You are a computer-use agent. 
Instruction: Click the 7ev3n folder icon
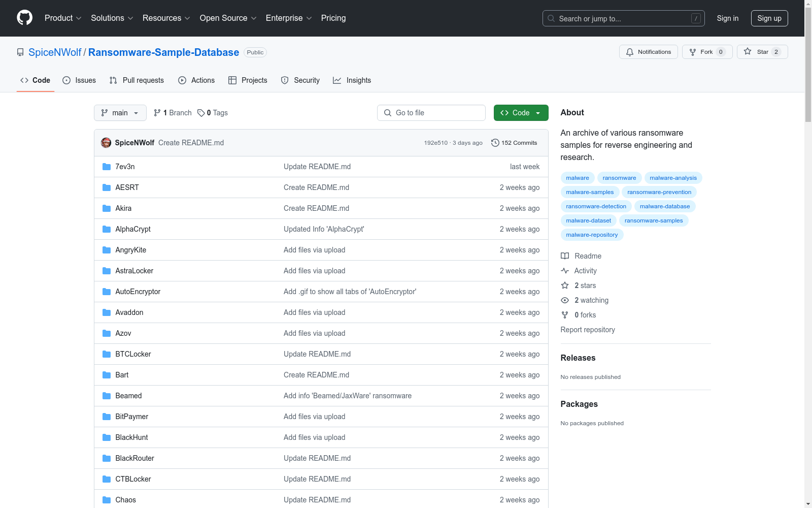[x=107, y=167]
